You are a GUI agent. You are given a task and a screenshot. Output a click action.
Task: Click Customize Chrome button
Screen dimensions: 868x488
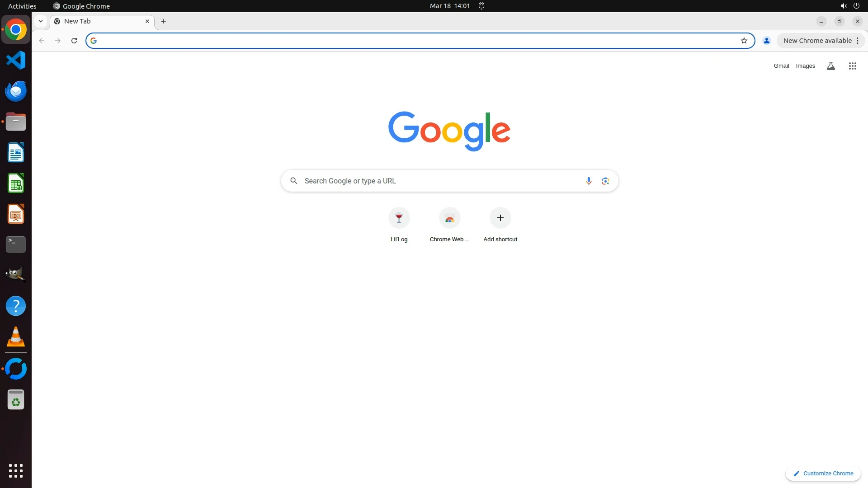click(823, 473)
